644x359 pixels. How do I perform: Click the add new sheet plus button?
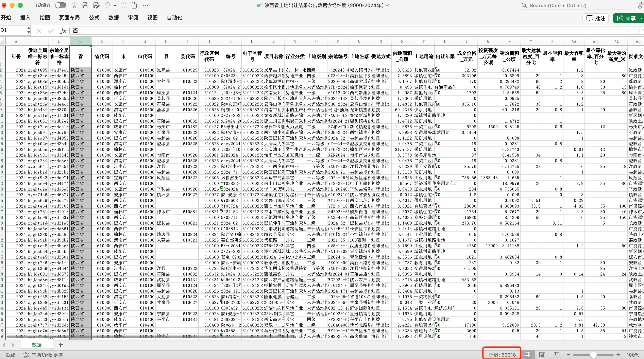pos(61,345)
